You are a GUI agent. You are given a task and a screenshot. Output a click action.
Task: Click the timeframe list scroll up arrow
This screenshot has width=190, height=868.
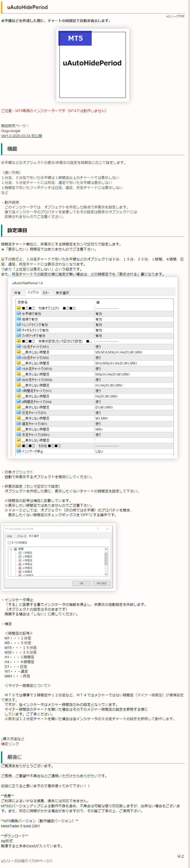point(106,549)
